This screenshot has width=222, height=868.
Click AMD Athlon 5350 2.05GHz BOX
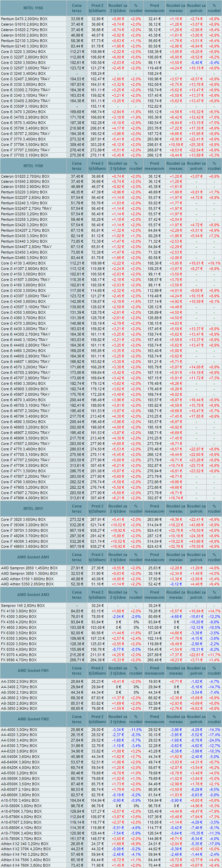click(x=27, y=584)
